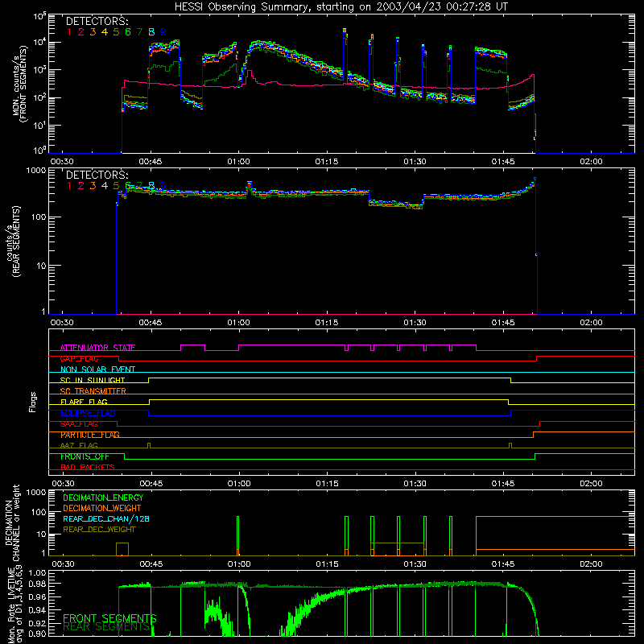Click 01:30 tick under rear segments plot
644x644 pixels.
click(x=415, y=323)
